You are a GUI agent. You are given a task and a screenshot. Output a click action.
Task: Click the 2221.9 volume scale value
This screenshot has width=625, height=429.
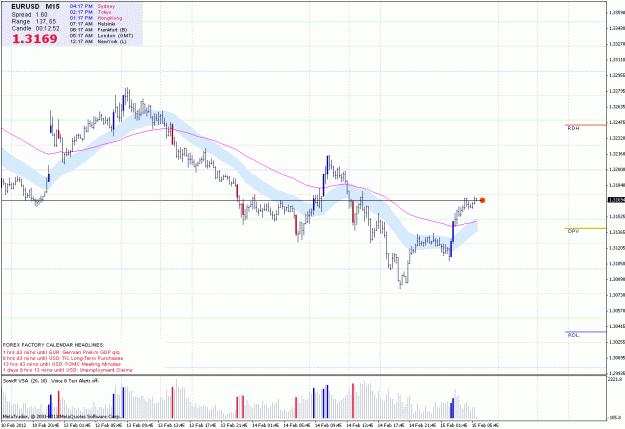615,380
